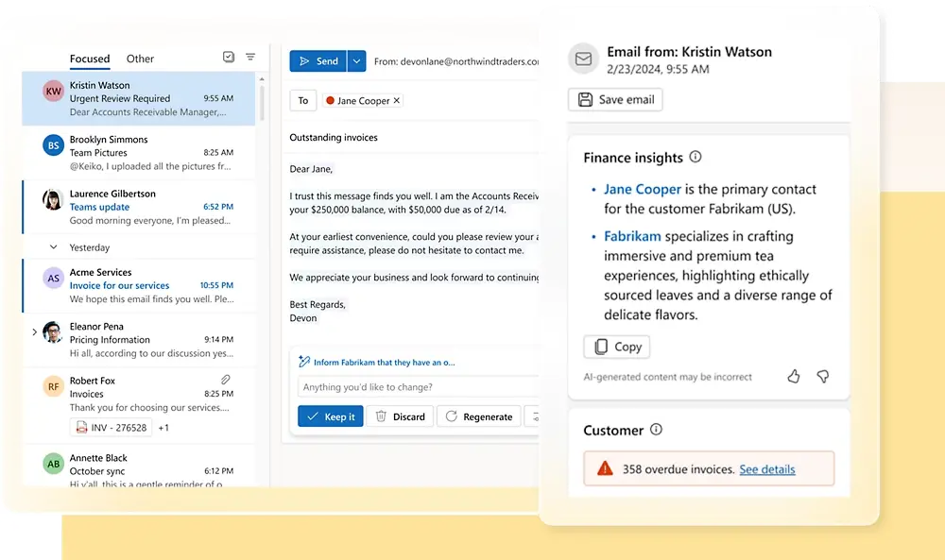Image resolution: width=945 pixels, height=560 pixels.
Task: Click the attachment paperclip on Robert Fox email
Action: [226, 380]
